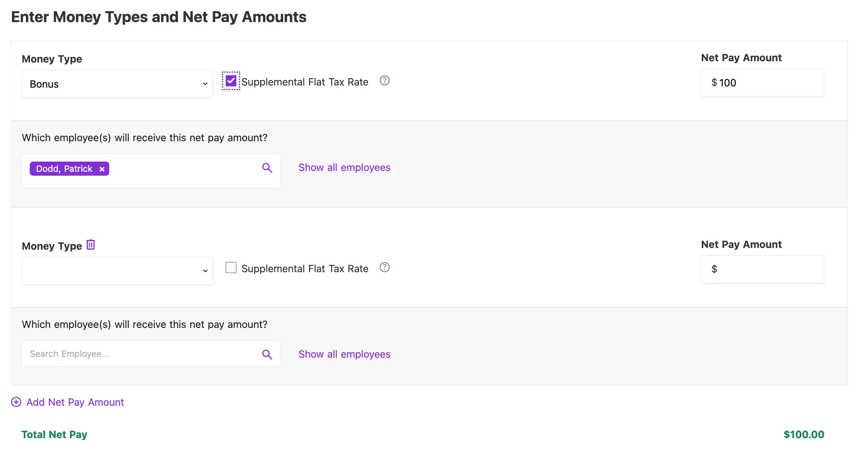Click the plus circle icon for Add Net Pay
Screen dimensions: 868x450
(16, 402)
